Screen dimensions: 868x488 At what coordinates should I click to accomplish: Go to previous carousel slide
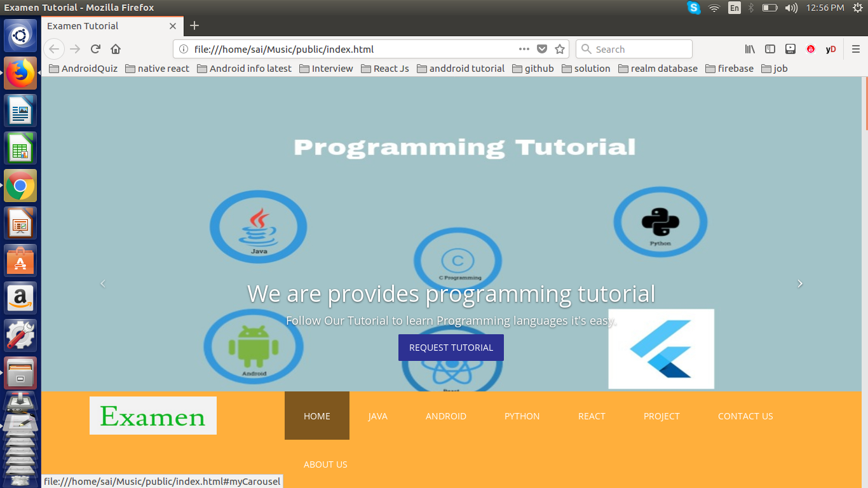103,283
